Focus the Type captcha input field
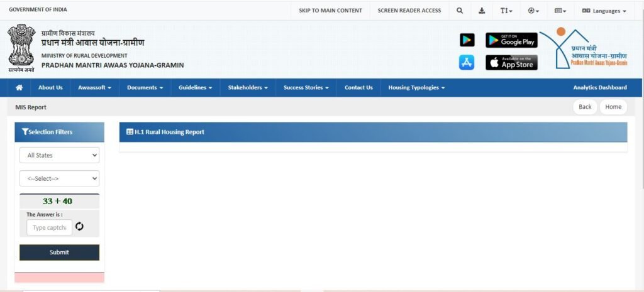Image resolution: width=644 pixels, height=292 pixels. click(x=49, y=227)
